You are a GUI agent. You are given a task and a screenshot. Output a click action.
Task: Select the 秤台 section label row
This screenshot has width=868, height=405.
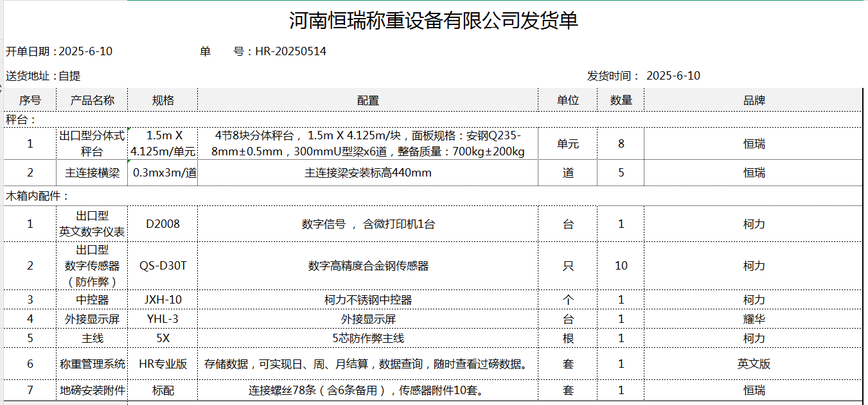pos(21,119)
